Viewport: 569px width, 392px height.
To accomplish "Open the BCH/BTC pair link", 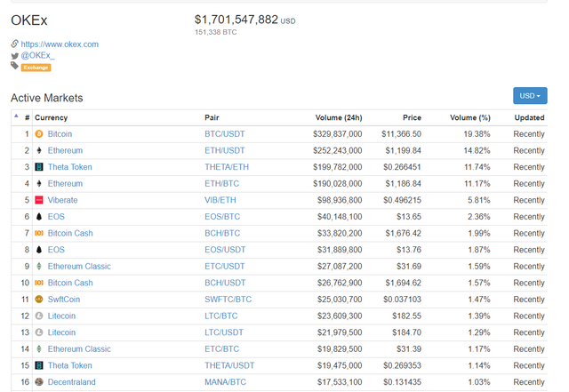I will click(x=222, y=233).
